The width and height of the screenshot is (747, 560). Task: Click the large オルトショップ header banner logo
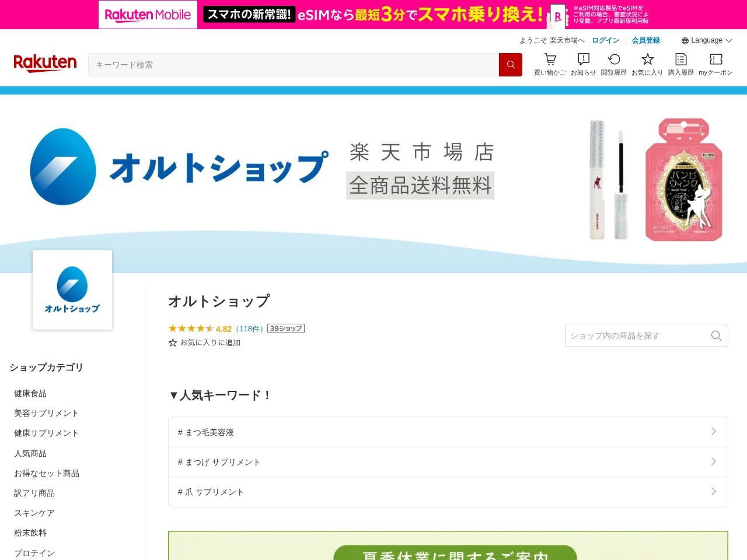point(179,167)
